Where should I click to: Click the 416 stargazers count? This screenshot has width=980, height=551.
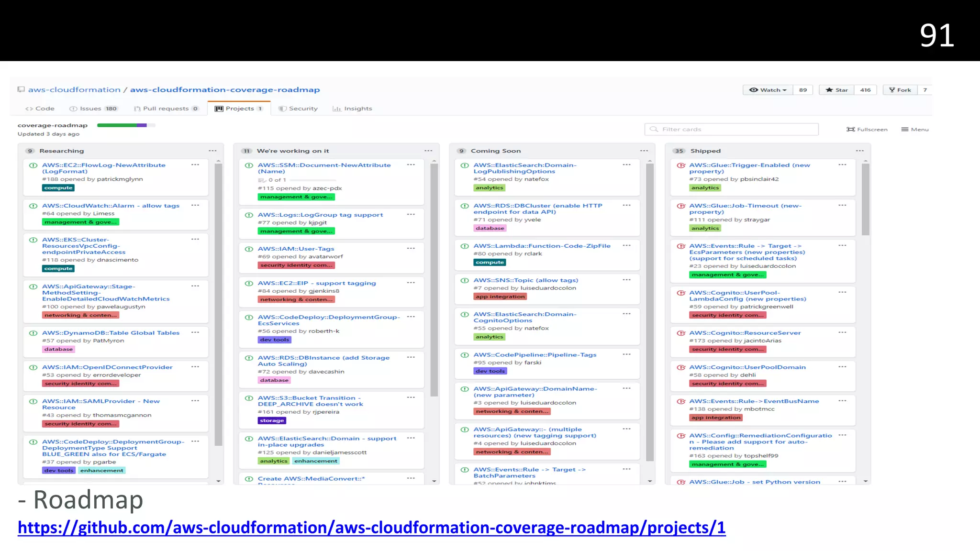[865, 90]
